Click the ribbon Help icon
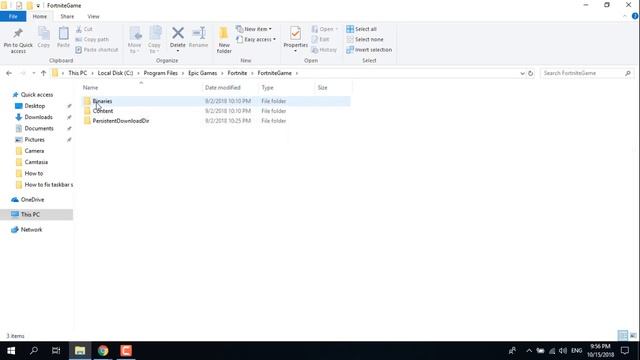Screen dimensions: 640x360 pyautogui.click(x=635, y=16)
